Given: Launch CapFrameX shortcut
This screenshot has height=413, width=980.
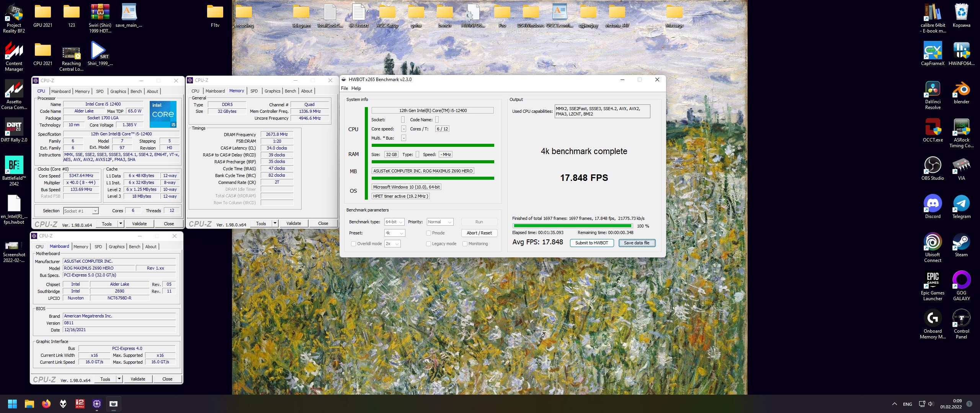Looking at the screenshot, I should [x=933, y=54].
